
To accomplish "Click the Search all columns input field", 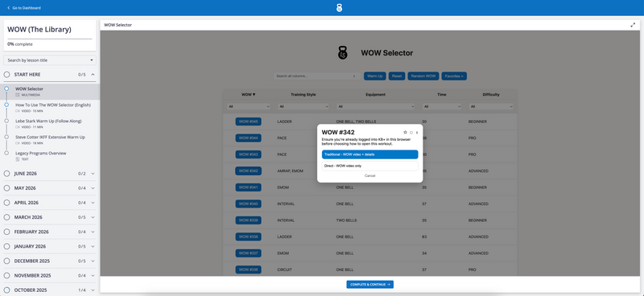I will point(317,76).
